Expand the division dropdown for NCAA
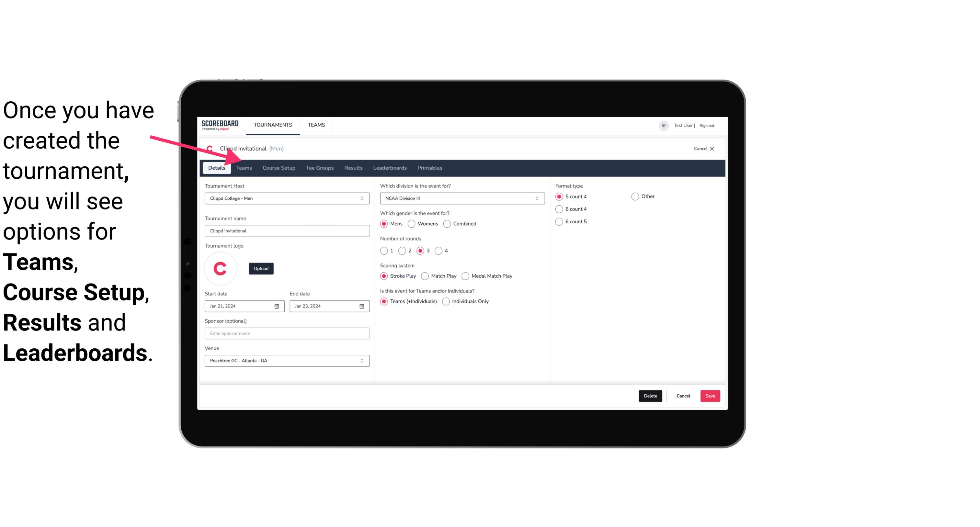This screenshot has height=527, width=980. 535,198
